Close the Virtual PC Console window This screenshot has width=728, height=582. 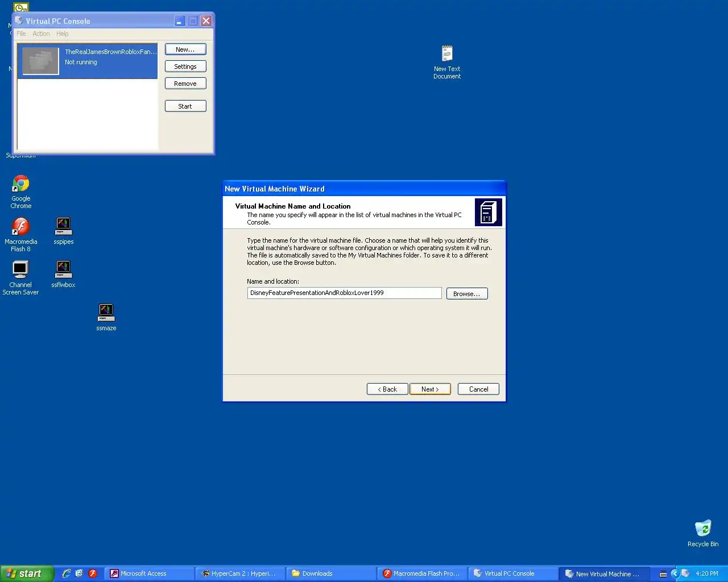[x=206, y=21]
